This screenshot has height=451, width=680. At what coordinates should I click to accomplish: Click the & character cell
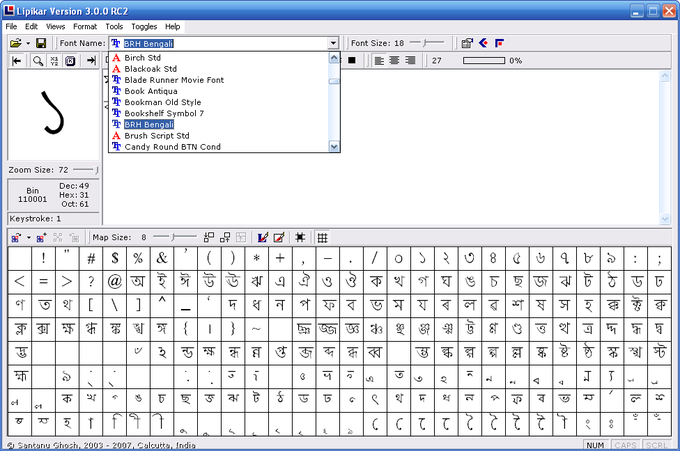pyautogui.click(x=162, y=258)
